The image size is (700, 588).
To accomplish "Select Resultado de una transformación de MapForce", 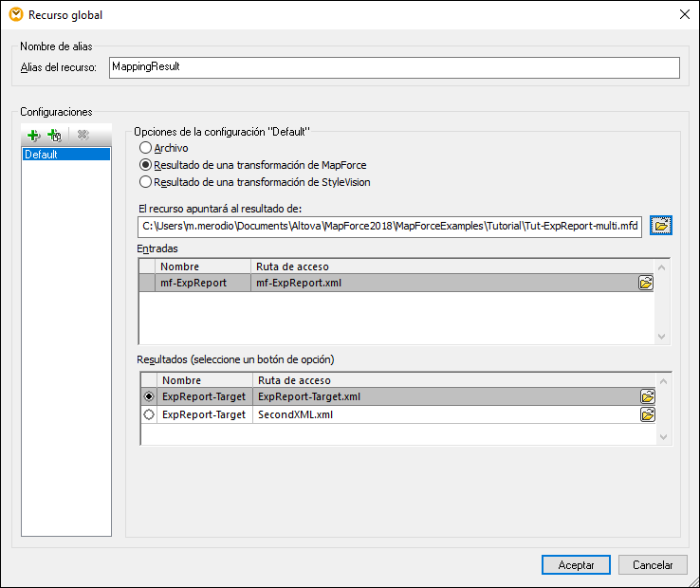I will [x=145, y=165].
